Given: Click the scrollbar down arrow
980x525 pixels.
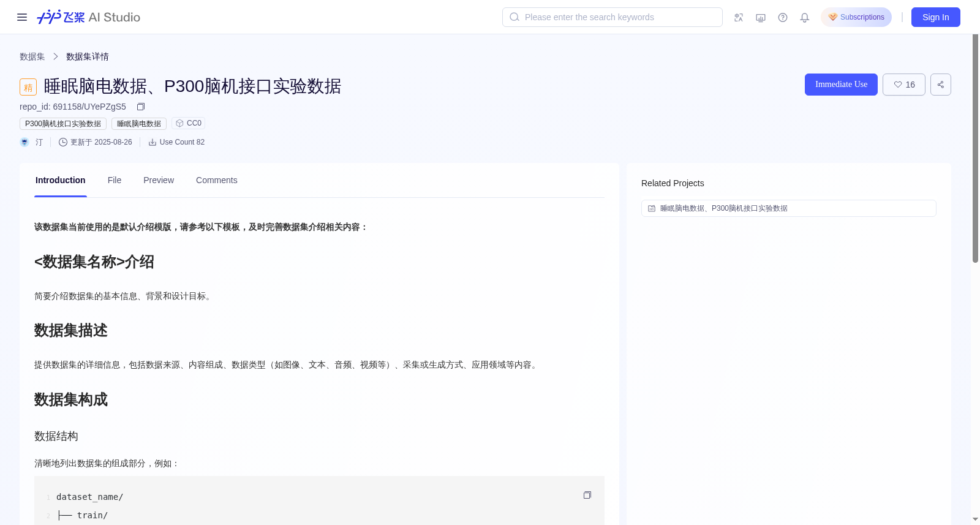Looking at the screenshot, I should pos(975,519).
